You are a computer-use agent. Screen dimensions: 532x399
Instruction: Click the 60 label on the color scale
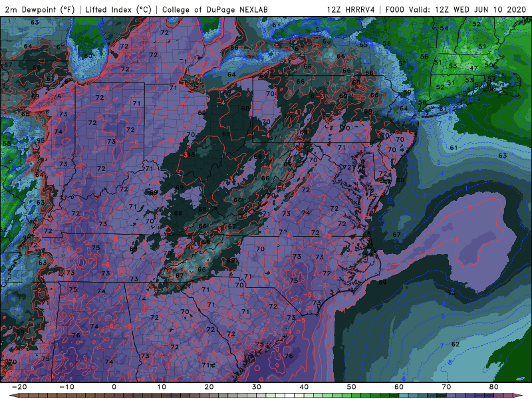(x=399, y=387)
